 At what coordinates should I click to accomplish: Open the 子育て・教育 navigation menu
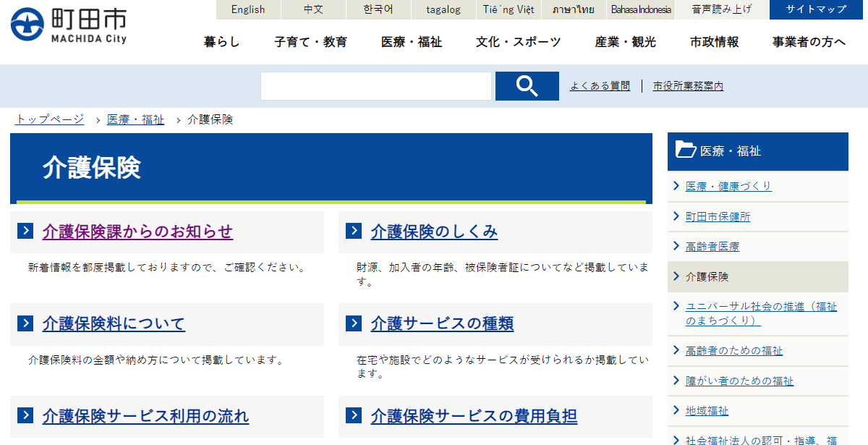pyautogui.click(x=310, y=42)
